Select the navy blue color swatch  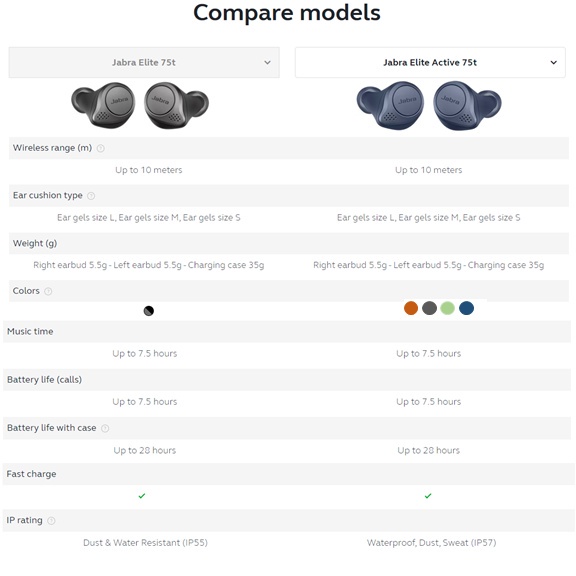(467, 308)
